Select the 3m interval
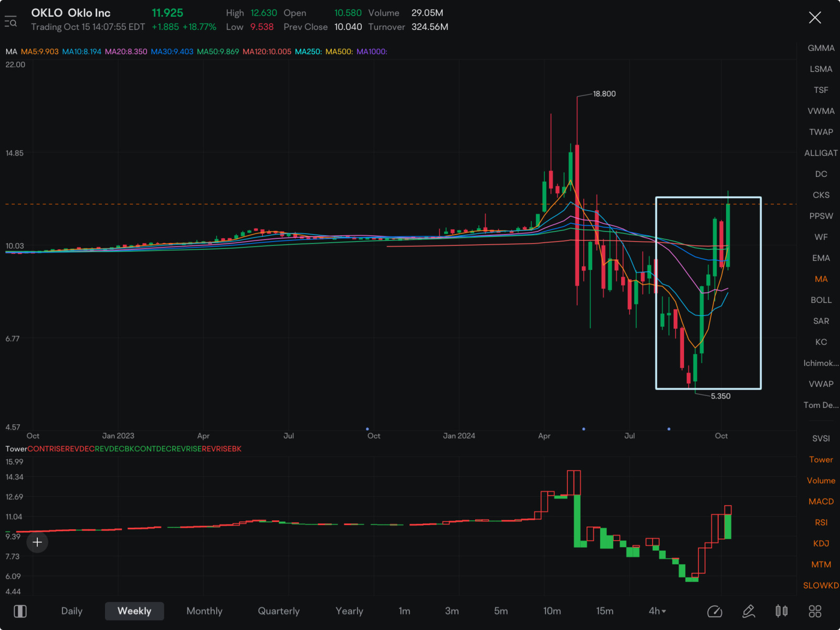The width and height of the screenshot is (840, 630). (452, 611)
